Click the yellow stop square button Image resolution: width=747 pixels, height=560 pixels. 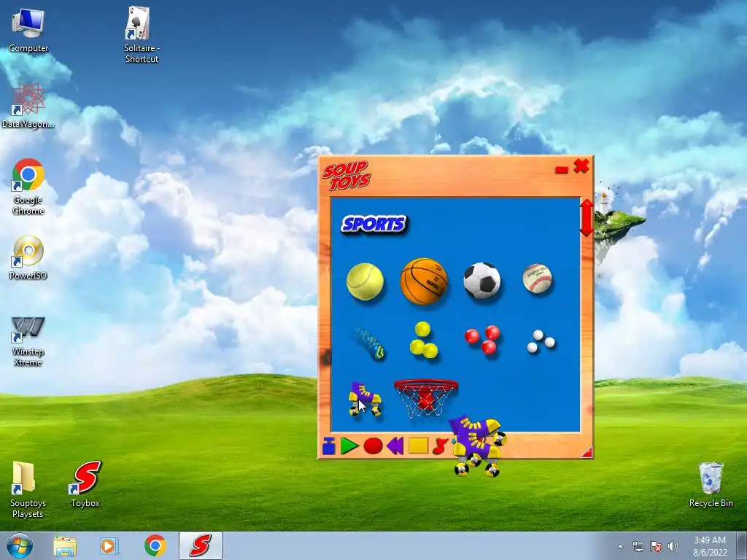[x=418, y=446]
